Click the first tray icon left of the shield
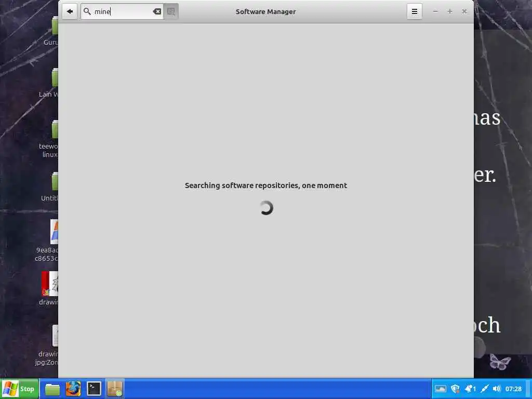Image resolution: width=532 pixels, height=399 pixels. (x=440, y=389)
